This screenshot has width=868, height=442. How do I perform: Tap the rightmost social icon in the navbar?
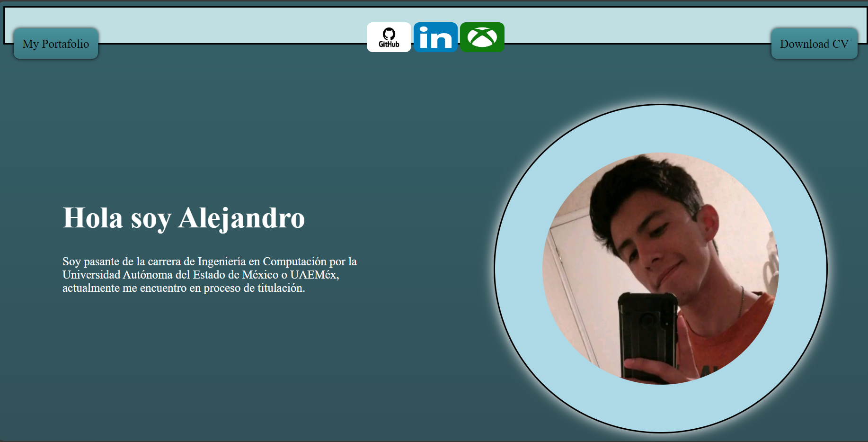(x=482, y=37)
